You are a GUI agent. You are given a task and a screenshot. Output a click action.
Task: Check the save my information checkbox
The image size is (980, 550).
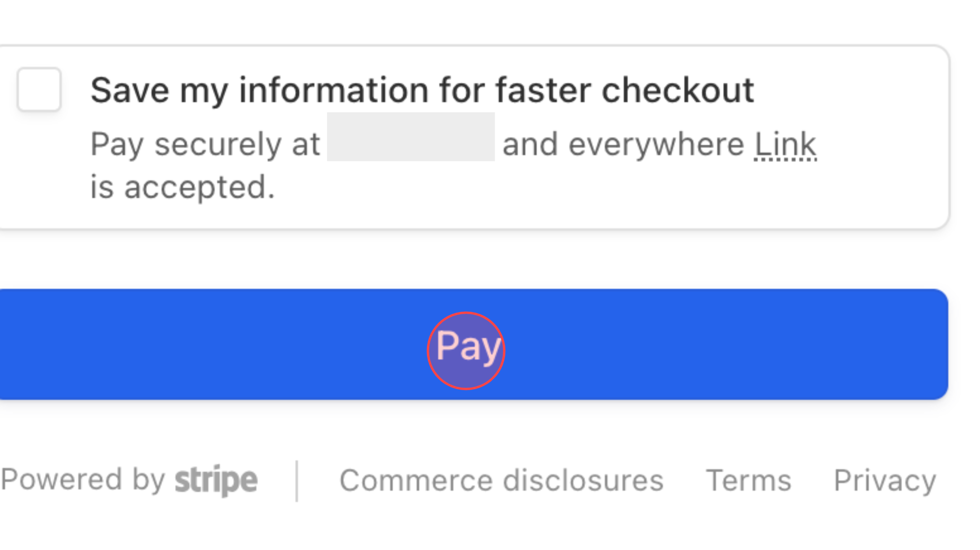39,89
